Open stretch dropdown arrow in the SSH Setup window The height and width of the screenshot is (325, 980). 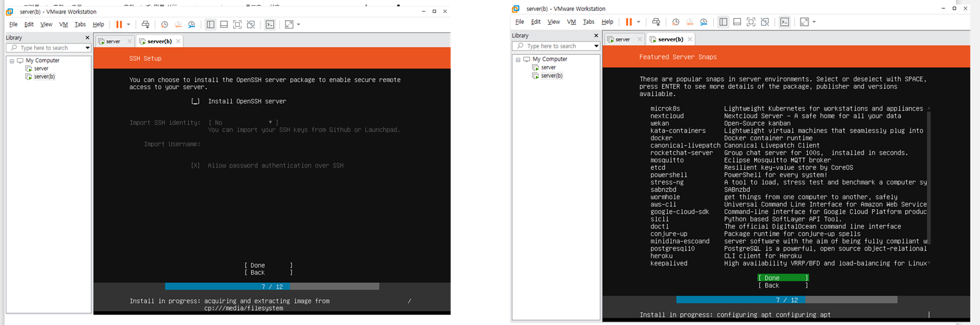coord(299,25)
